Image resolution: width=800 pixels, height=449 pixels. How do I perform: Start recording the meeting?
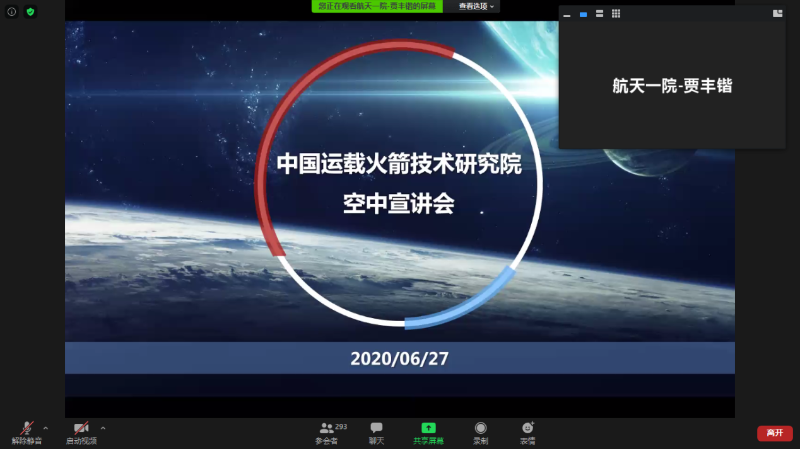481,433
